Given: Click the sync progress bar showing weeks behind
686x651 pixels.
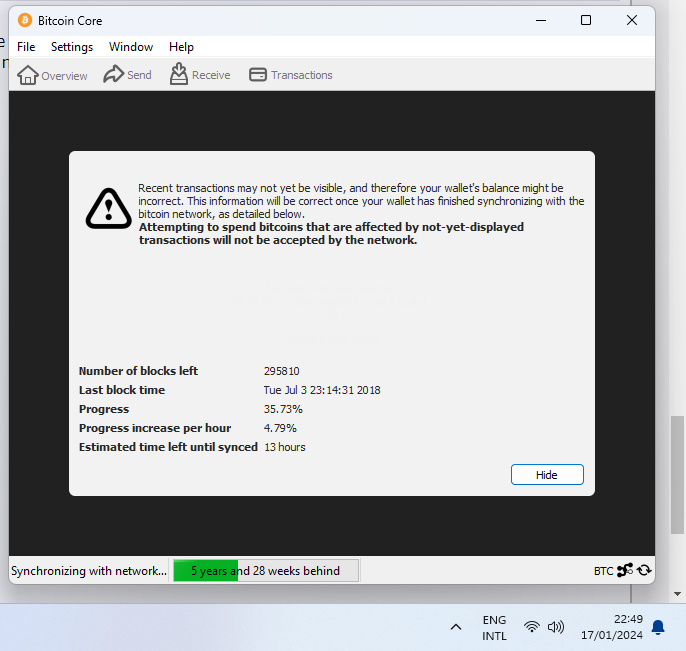Looking at the screenshot, I should 266,570.
